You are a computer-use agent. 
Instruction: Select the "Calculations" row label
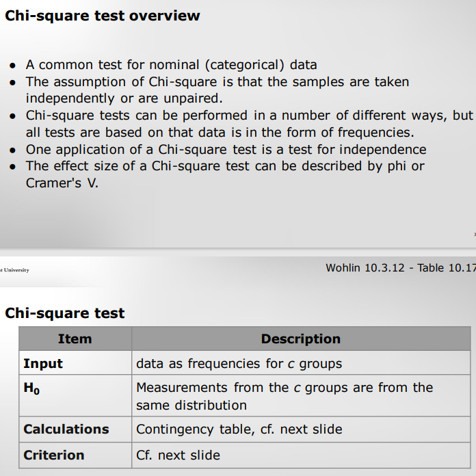66,429
